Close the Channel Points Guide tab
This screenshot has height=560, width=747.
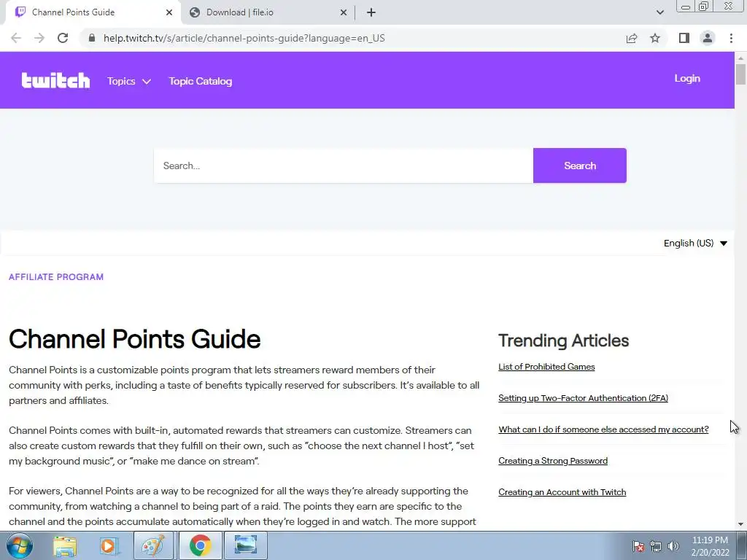tap(169, 12)
